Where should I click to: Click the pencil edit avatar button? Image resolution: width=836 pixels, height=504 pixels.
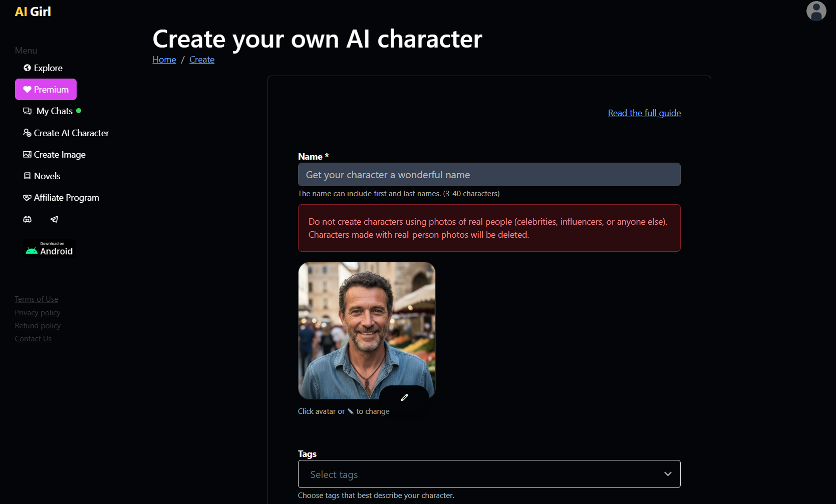click(404, 397)
